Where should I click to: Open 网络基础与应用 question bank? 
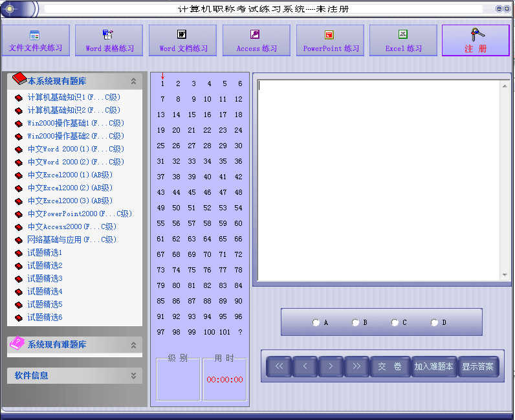click(71, 239)
